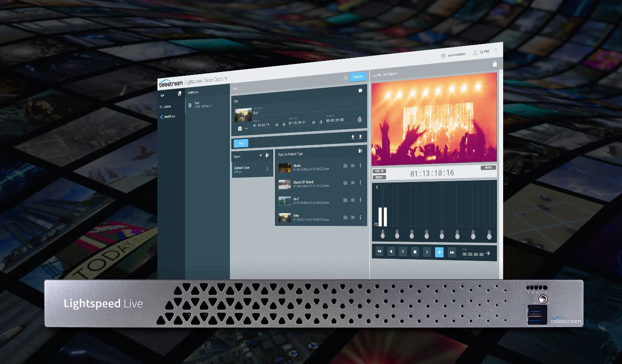Delete all clips on Default Tape
Viewport: 622px width, 364px height.
coord(360,151)
